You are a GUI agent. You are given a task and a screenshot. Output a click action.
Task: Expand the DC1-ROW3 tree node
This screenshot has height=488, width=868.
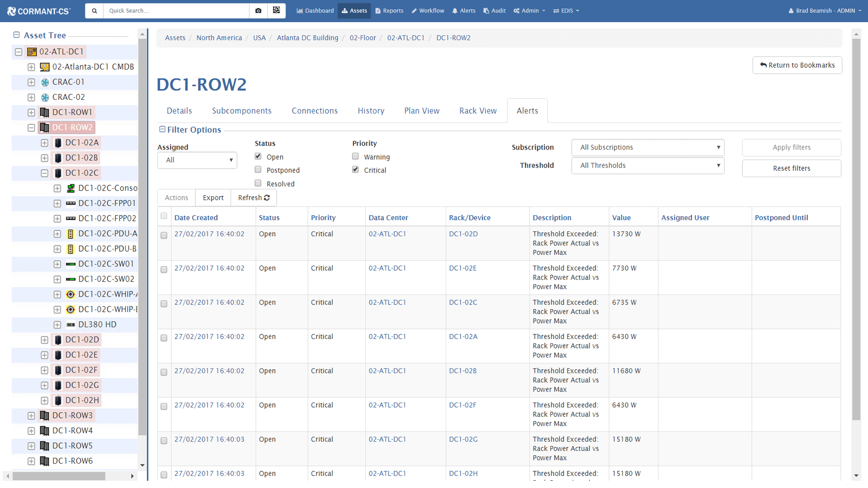tap(31, 415)
